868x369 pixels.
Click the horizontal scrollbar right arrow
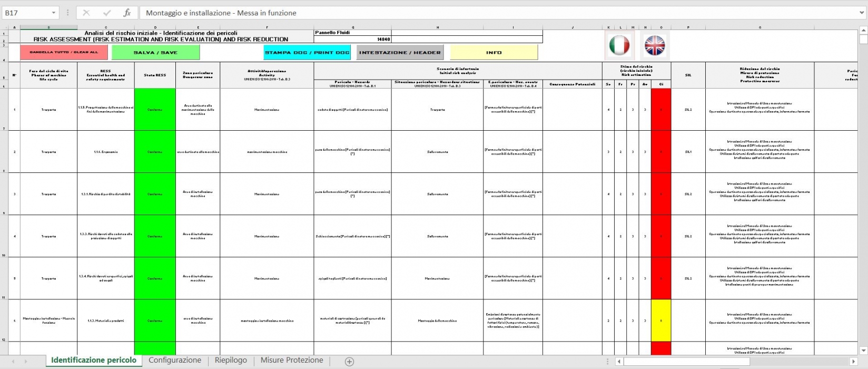pyautogui.click(x=853, y=362)
